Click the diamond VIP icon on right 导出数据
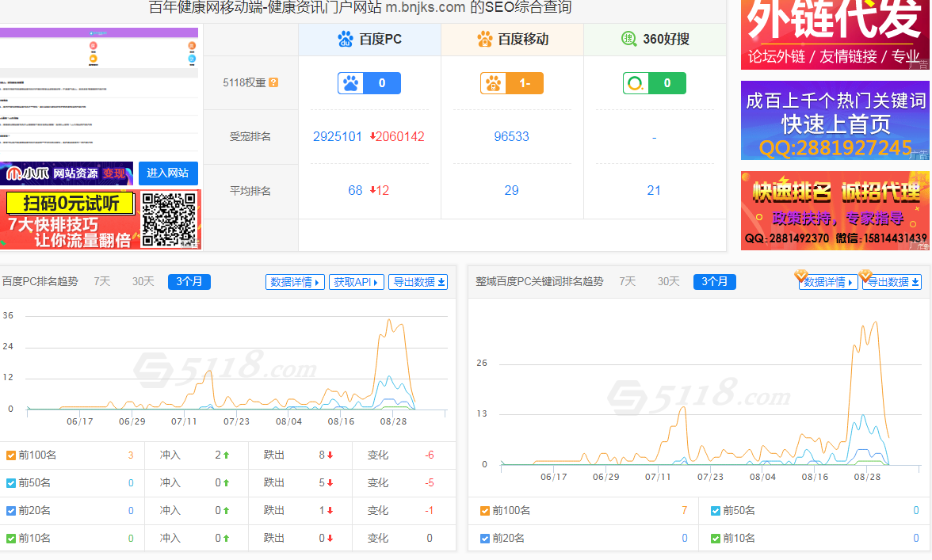 tap(865, 276)
